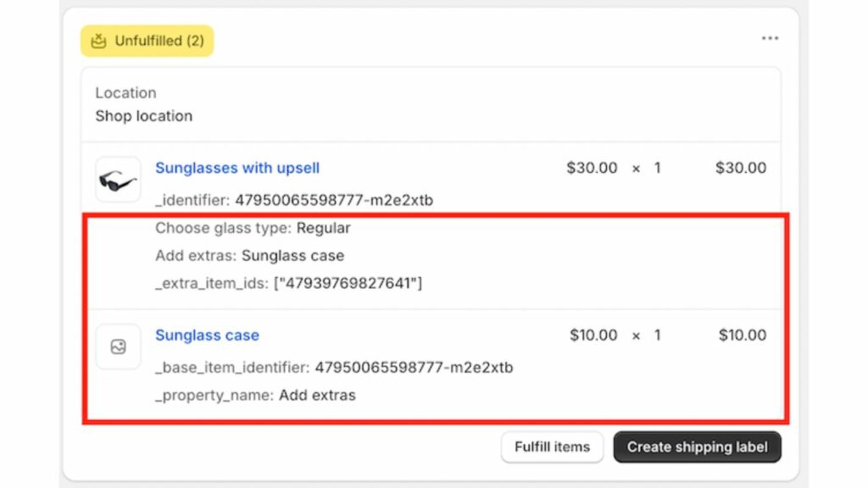This screenshot has width=868, height=488.
Task: Click the Shop location text
Action: (x=142, y=116)
